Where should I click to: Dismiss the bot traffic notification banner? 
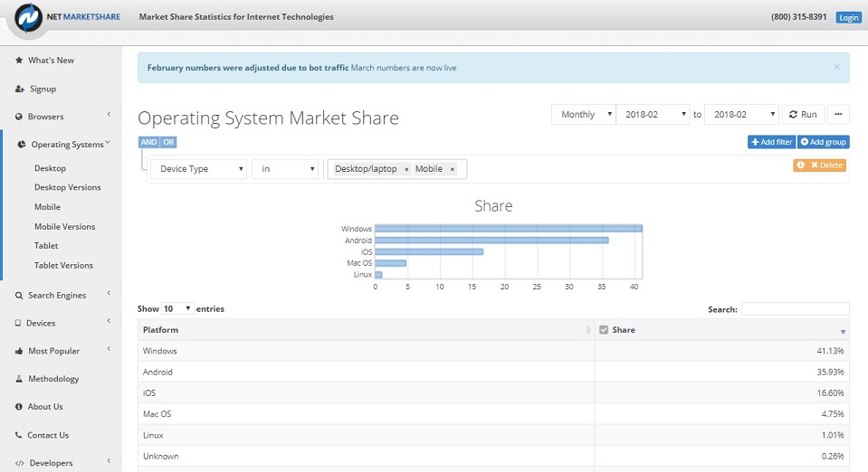click(x=836, y=67)
